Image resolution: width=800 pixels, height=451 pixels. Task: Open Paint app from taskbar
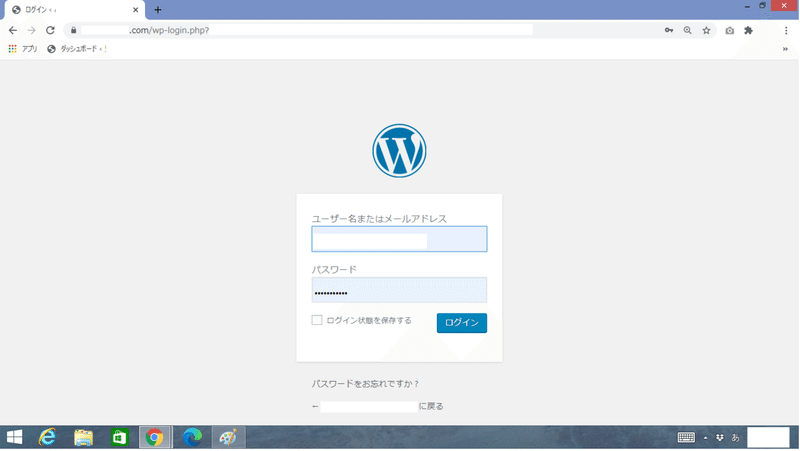point(229,437)
